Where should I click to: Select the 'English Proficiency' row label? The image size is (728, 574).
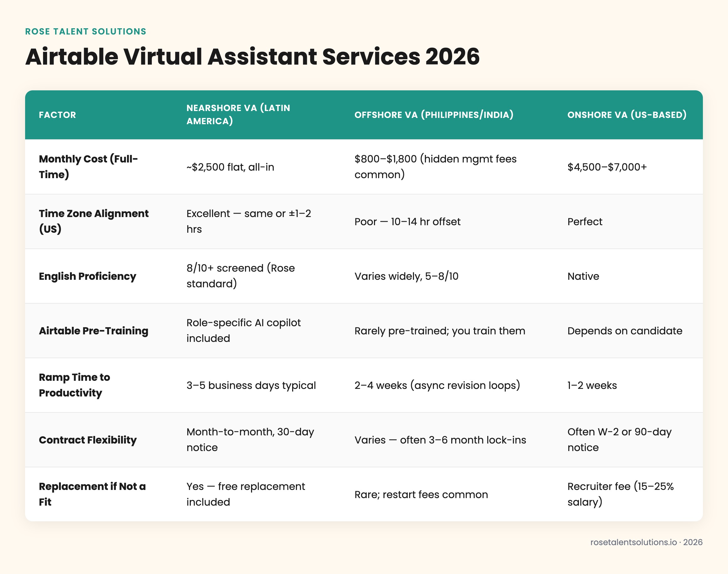88,276
